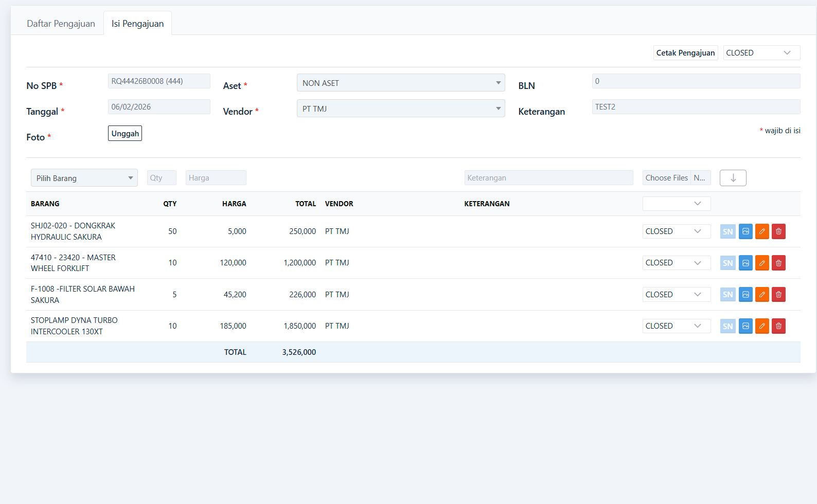Open image icon for MASTER WHEEL FORKLIFT row
Screen dimensions: 817x504
click(745, 263)
